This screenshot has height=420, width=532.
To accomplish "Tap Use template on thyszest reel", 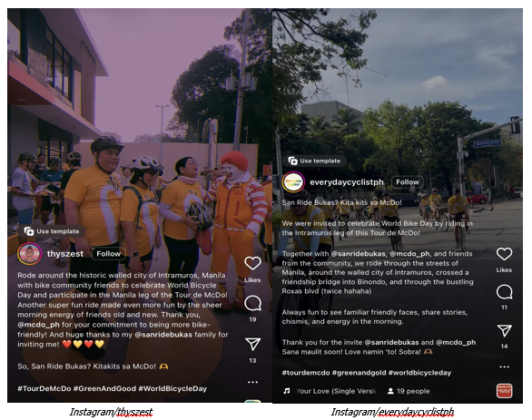I will (52, 231).
